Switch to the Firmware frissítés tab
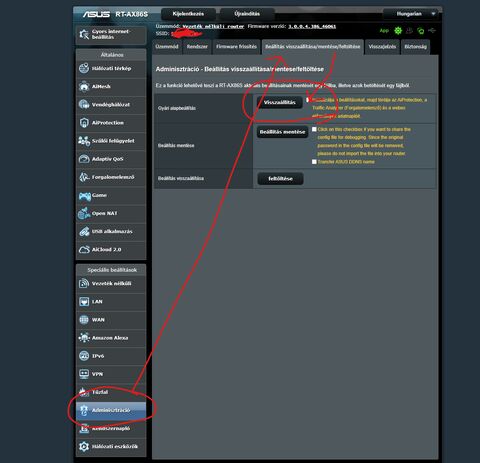This screenshot has width=480, height=463. click(x=236, y=47)
